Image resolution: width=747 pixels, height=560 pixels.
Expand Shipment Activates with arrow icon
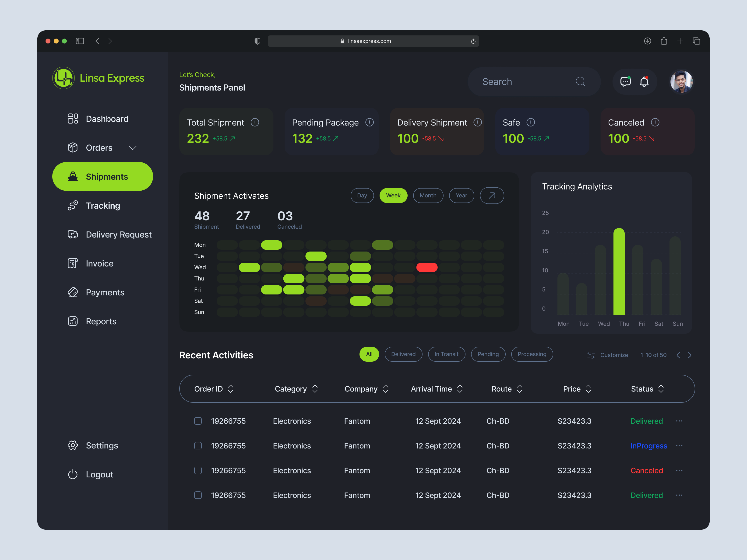point(492,196)
